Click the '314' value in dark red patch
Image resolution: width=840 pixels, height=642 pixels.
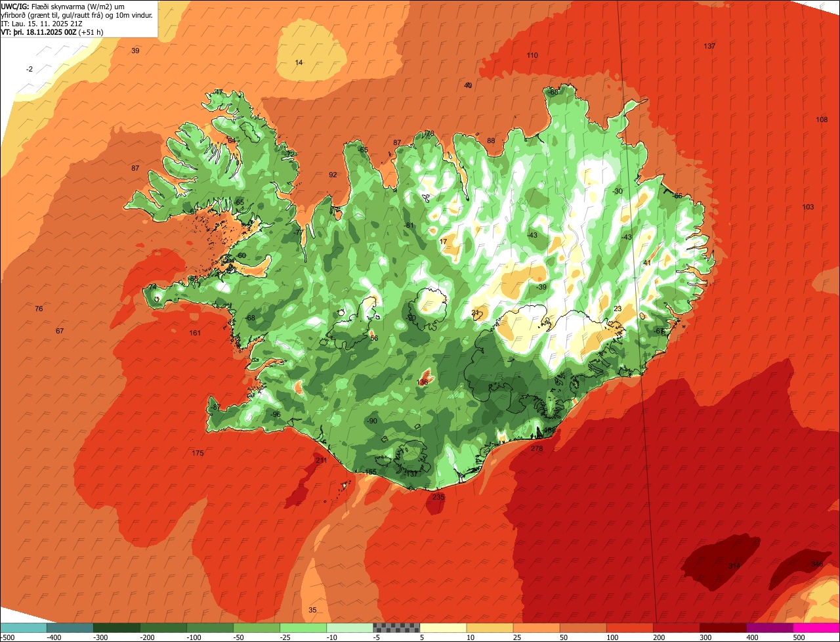tap(734, 566)
